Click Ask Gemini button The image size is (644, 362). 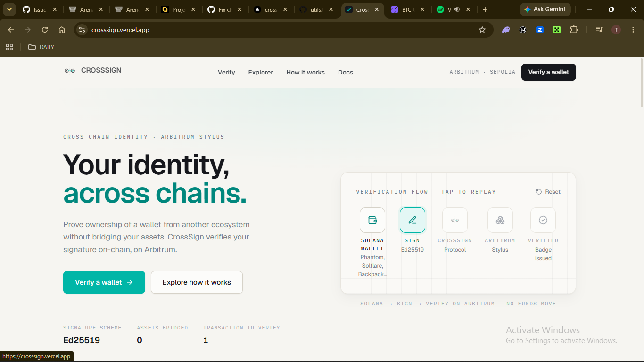click(545, 9)
